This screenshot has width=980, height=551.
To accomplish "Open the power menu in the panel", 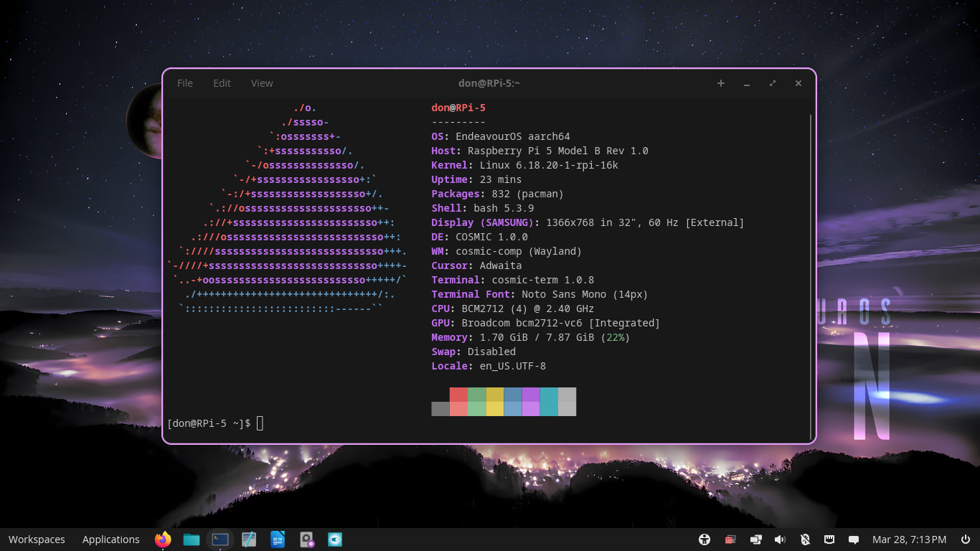I will click(964, 540).
